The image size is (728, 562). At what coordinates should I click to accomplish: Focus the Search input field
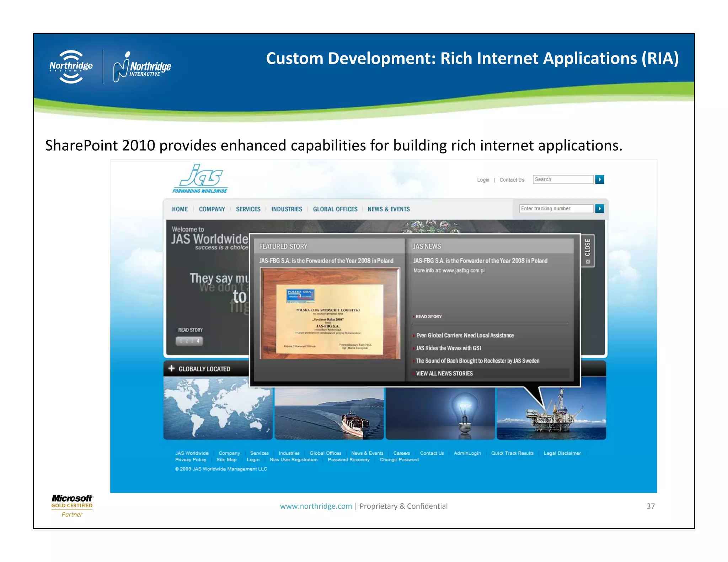563,179
